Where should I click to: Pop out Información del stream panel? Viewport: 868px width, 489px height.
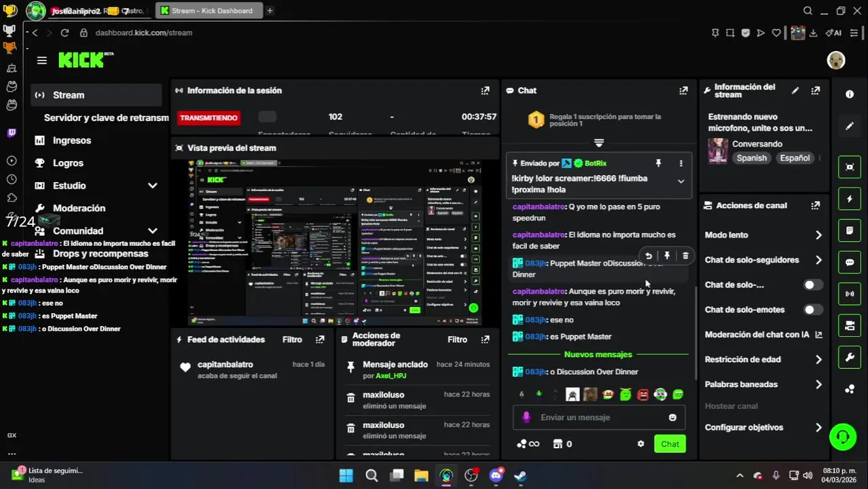click(816, 90)
